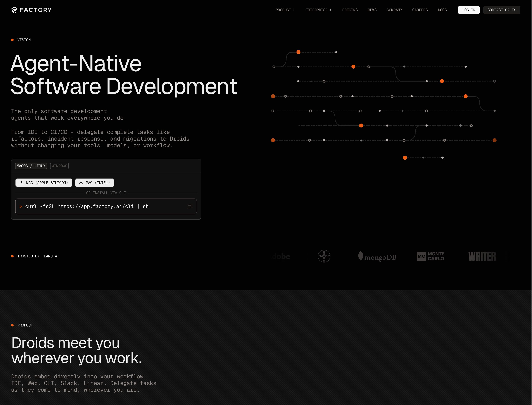Click the curl command text field
The height and width of the screenshot is (405, 532).
[x=106, y=206]
